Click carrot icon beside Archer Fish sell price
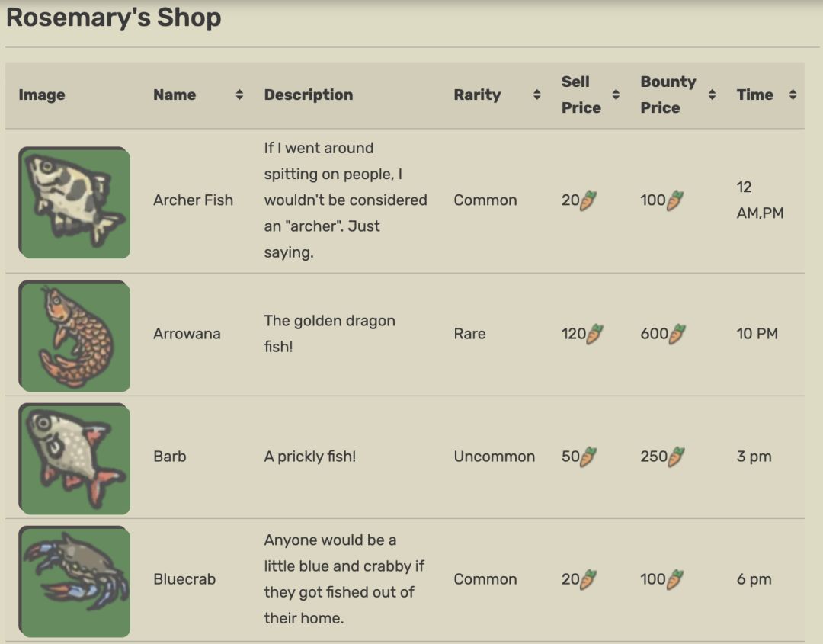Viewport: 823px width, 644px height. (588, 200)
